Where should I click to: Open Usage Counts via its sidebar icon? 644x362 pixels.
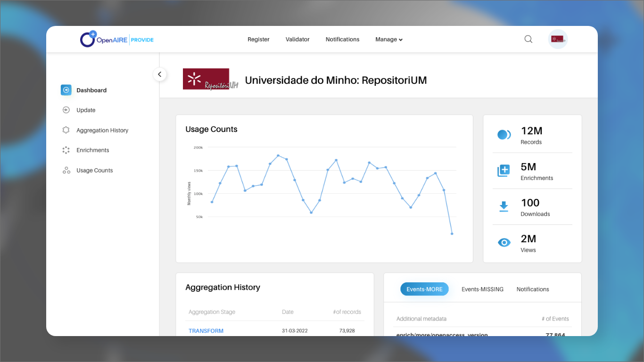(66, 170)
